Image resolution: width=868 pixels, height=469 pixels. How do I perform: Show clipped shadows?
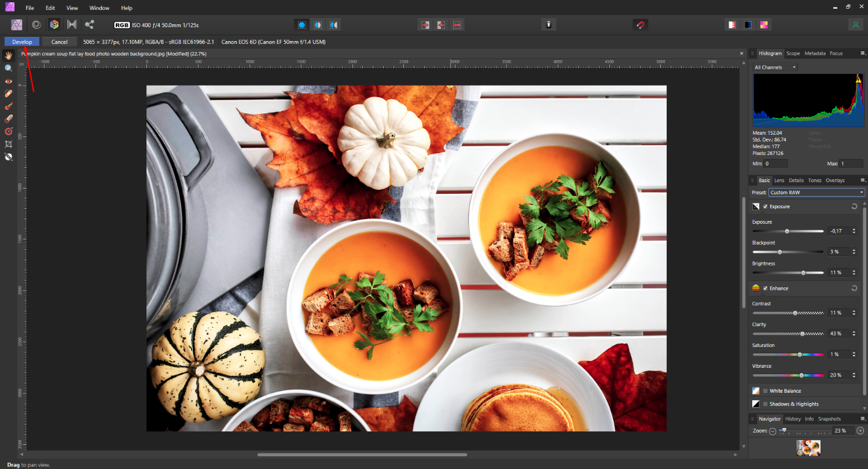748,25
